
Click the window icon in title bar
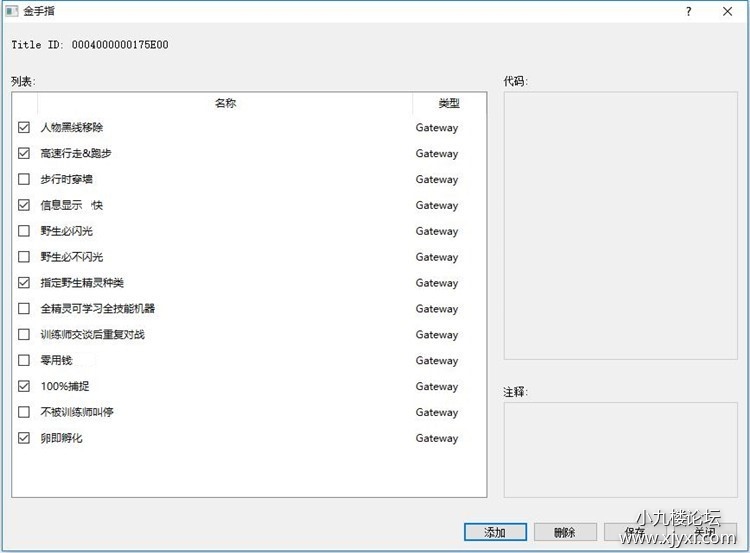coord(12,12)
